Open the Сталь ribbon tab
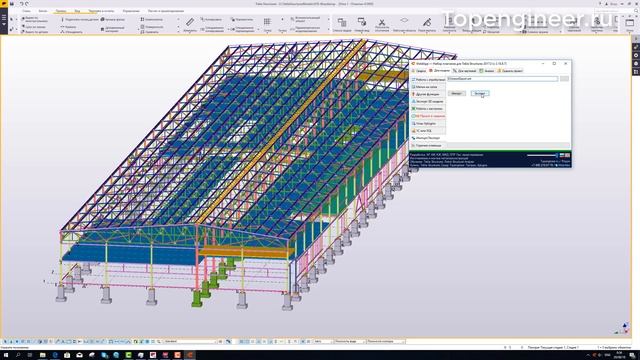 (26, 11)
